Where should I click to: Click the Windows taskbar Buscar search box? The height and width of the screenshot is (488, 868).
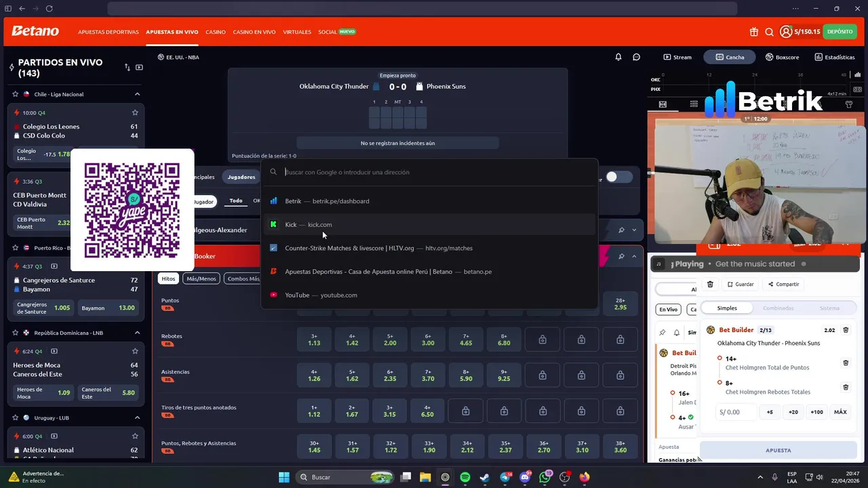345,477
